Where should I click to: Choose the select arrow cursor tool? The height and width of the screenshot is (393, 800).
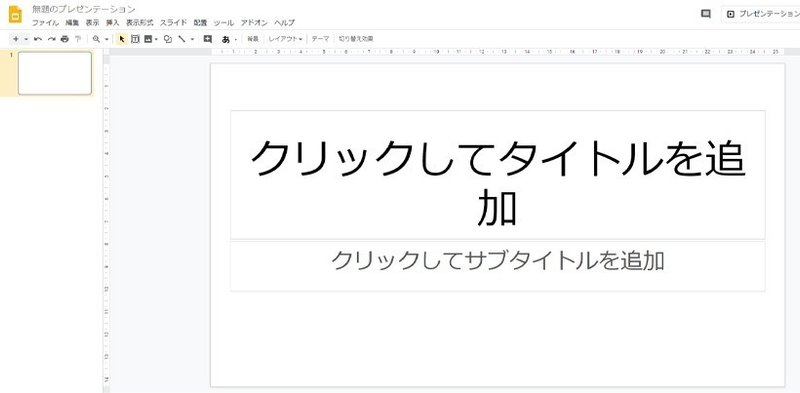pyautogui.click(x=122, y=39)
